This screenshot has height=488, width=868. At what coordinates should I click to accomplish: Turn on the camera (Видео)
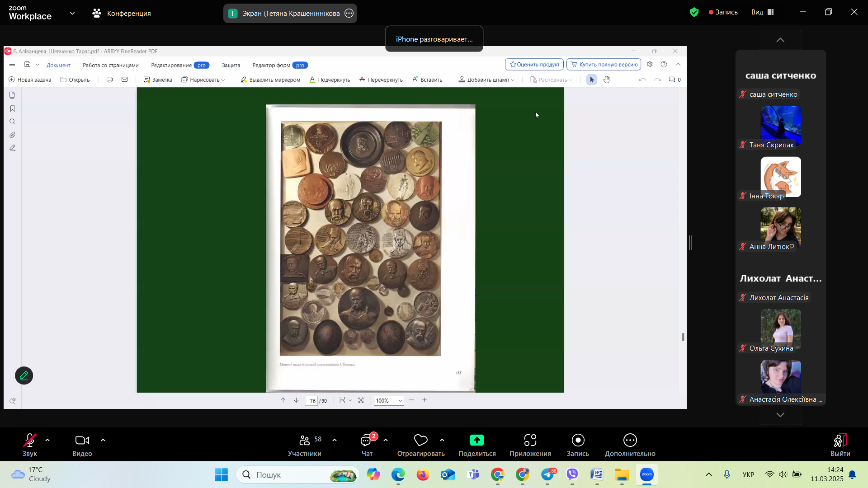coord(82,440)
